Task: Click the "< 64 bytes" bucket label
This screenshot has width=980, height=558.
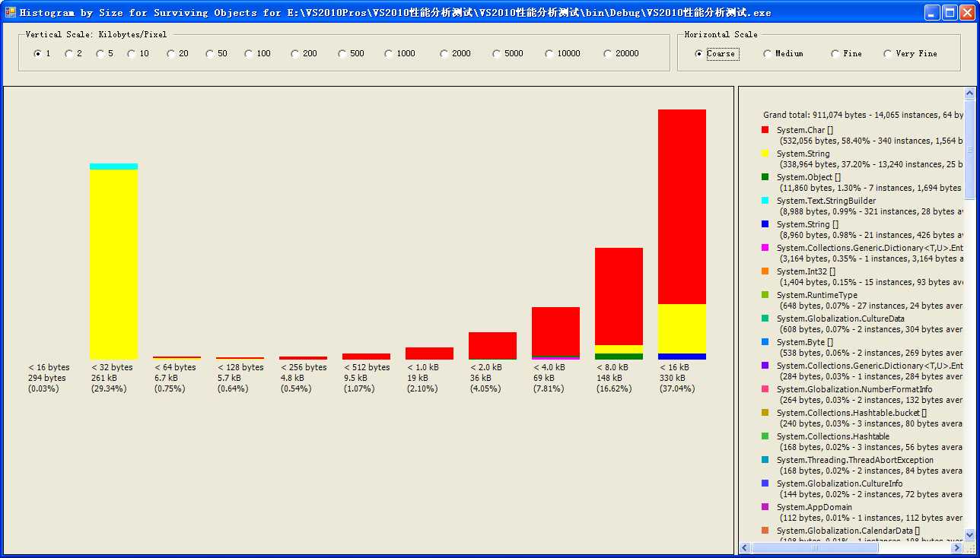Action: tap(175, 367)
